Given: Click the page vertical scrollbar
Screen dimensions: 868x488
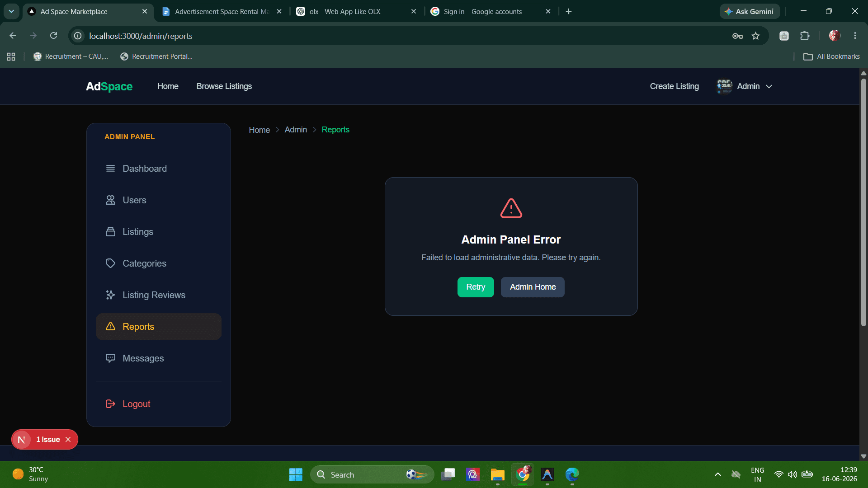Looking at the screenshot, I should point(863,202).
